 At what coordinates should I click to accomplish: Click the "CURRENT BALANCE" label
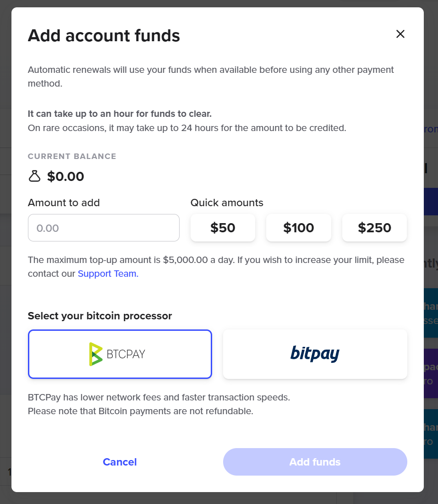pyautogui.click(x=72, y=156)
